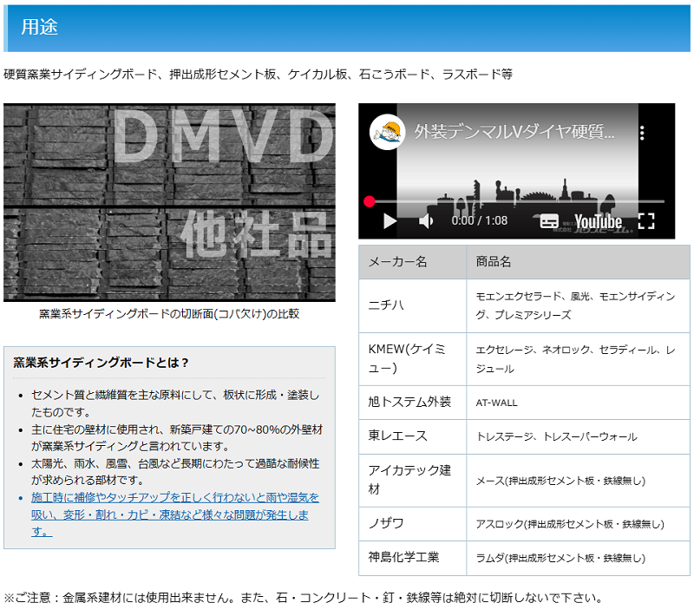Viewport: 694px width, 616px height.
Task: Open the link about 施工時に補修やタッチアップ
Action: coord(175,514)
